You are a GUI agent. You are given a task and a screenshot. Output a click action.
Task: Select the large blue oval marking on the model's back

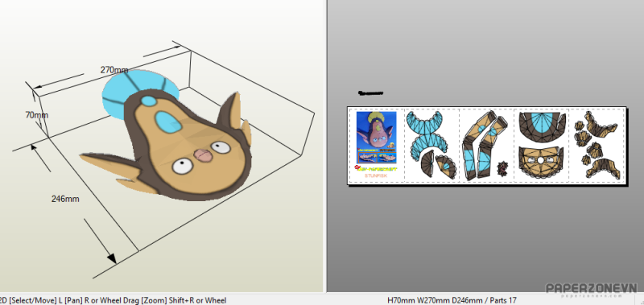(x=168, y=122)
